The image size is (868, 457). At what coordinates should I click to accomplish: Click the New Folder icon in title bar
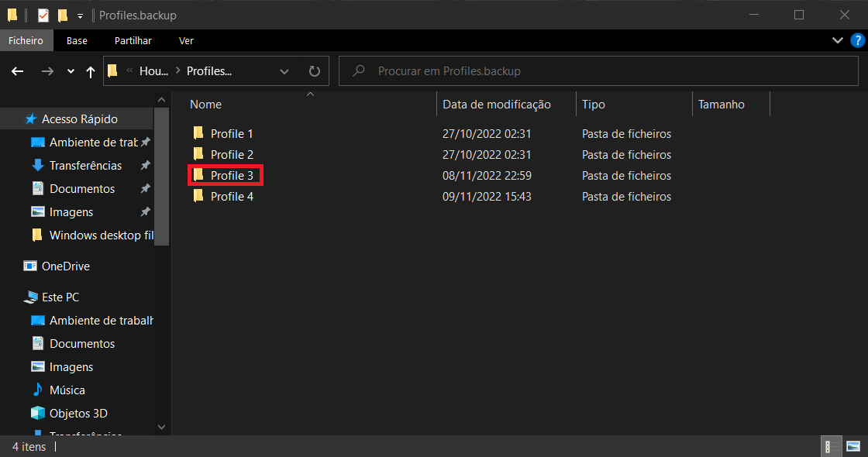click(x=63, y=15)
